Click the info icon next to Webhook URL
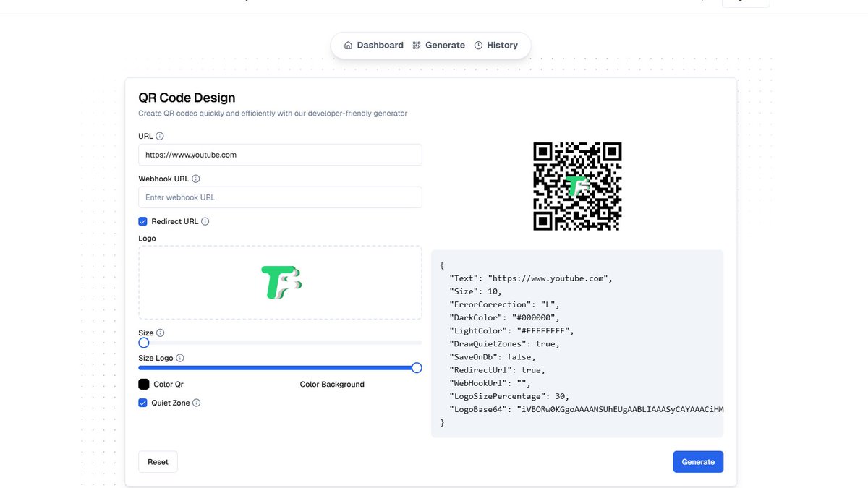Screen dimensions: 868x488 tap(196, 179)
